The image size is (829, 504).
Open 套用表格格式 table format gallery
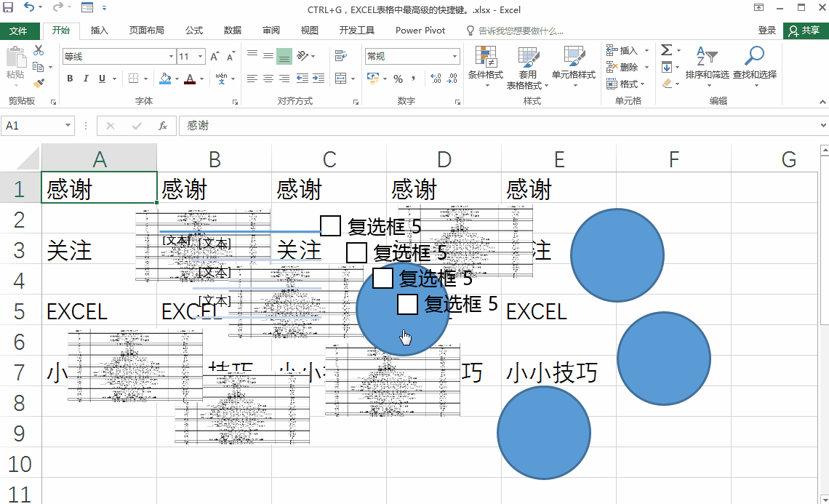coord(528,67)
